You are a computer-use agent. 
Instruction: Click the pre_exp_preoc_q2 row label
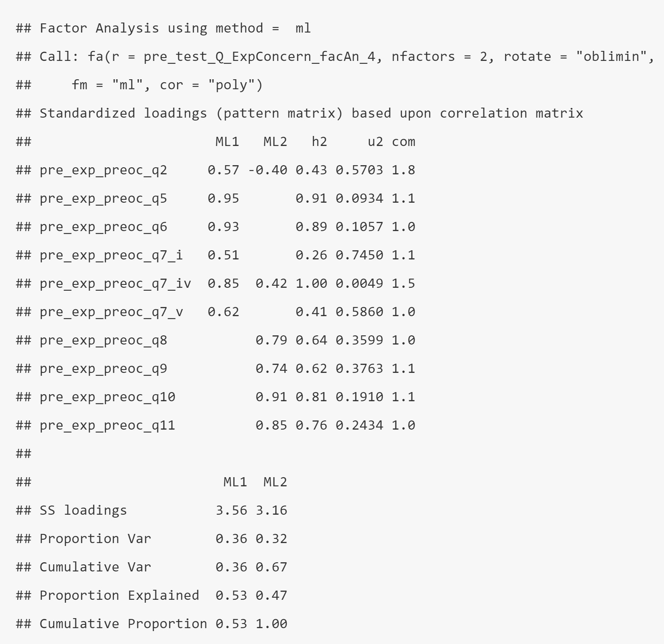tap(103, 170)
